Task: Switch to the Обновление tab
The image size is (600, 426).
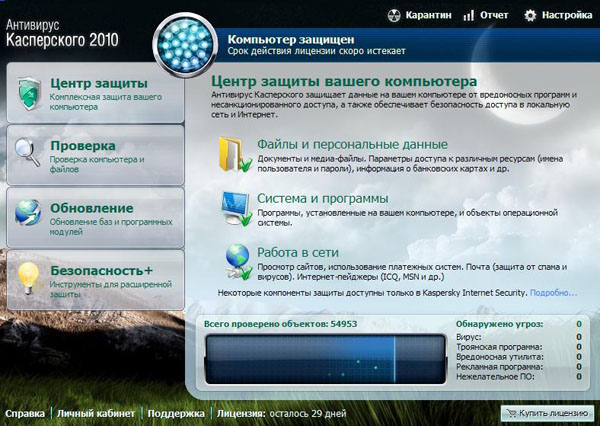Action: point(95,217)
